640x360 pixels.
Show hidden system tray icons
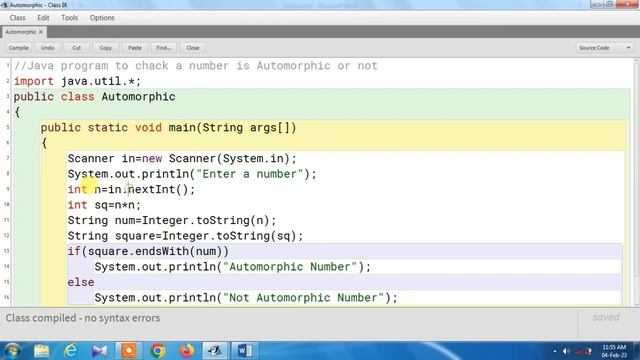(554, 351)
